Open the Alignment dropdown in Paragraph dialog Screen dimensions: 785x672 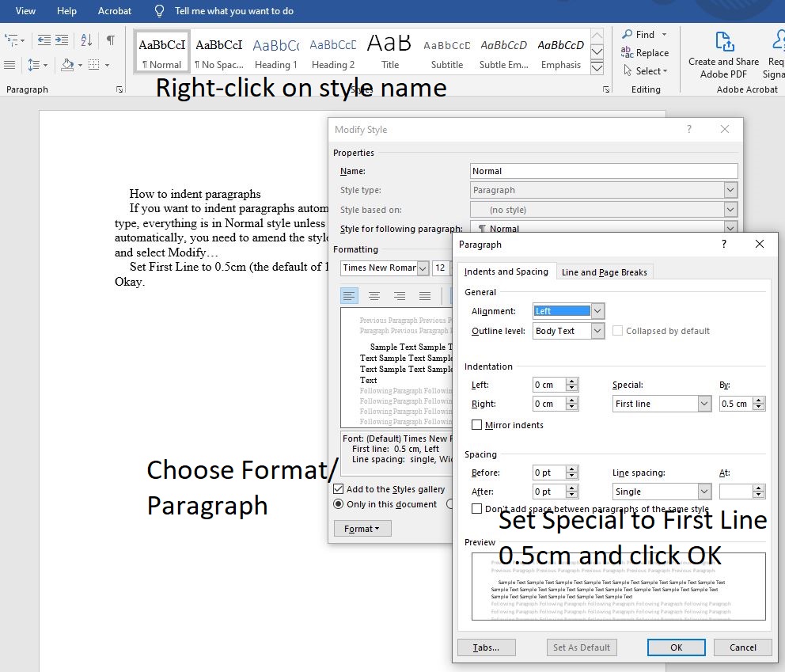point(597,311)
